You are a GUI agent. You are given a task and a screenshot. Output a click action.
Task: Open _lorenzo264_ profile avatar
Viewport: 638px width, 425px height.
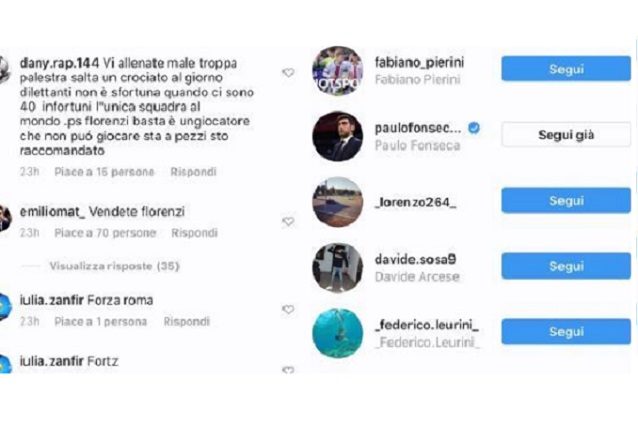(x=337, y=202)
